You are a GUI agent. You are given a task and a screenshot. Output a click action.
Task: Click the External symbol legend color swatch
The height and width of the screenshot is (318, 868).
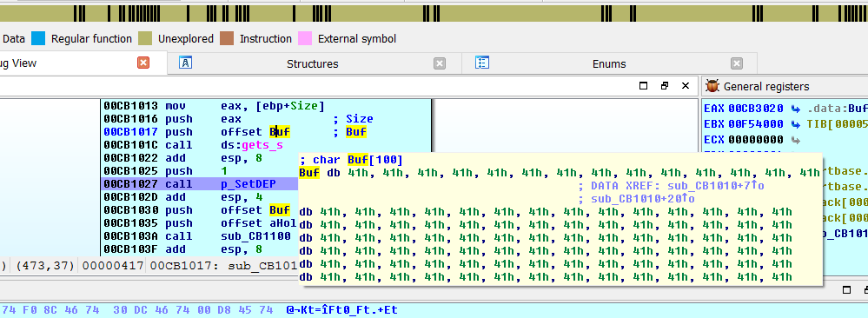click(x=304, y=39)
